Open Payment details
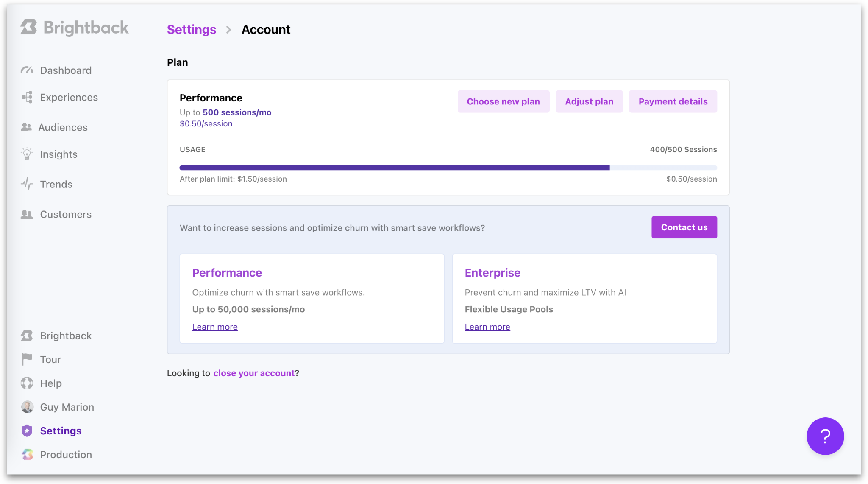 [x=673, y=101]
